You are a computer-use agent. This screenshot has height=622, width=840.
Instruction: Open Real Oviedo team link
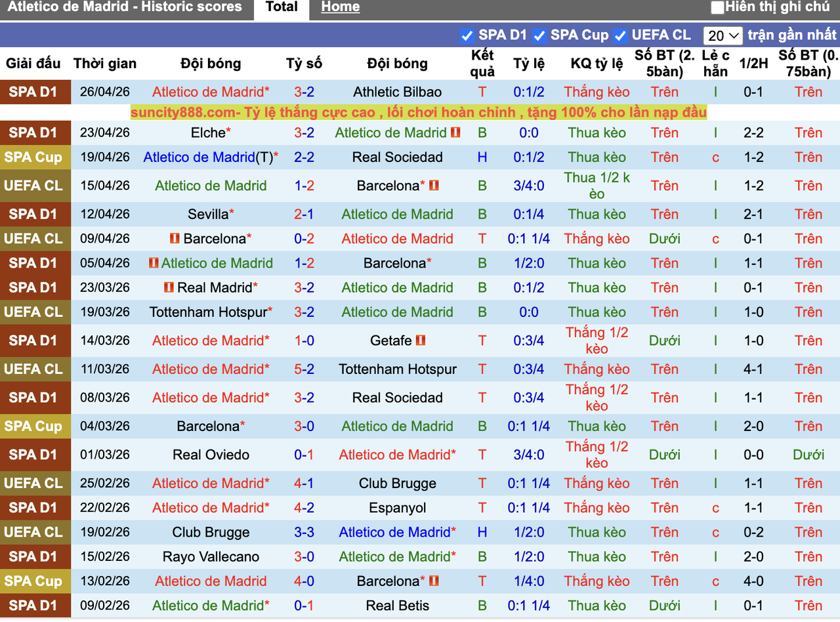tap(211, 455)
